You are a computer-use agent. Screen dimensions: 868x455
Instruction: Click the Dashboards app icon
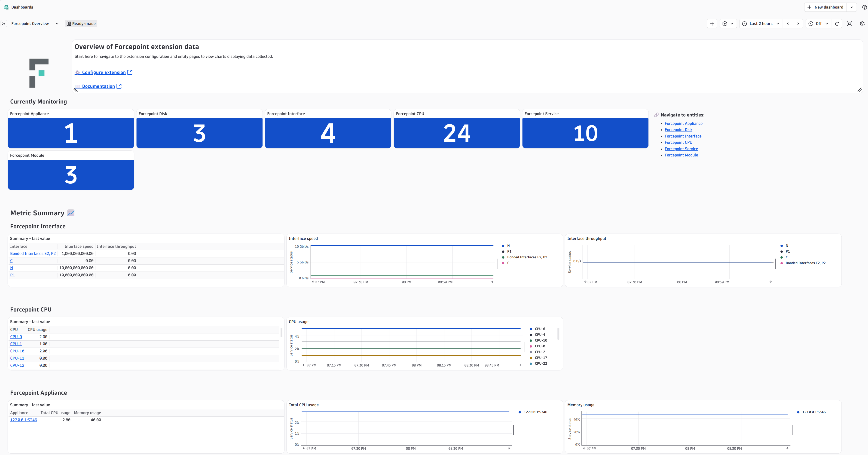pyautogui.click(x=6, y=7)
